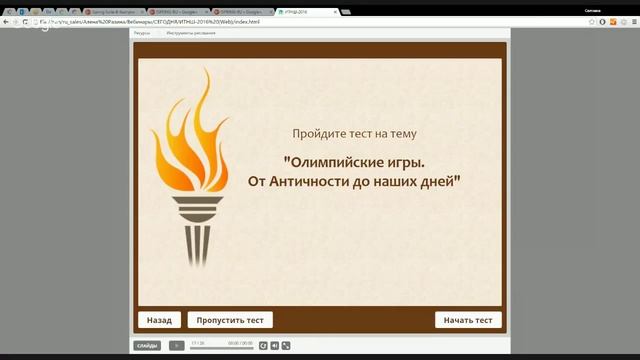Click the faded extension icon before Chrome menu

coord(624,22)
